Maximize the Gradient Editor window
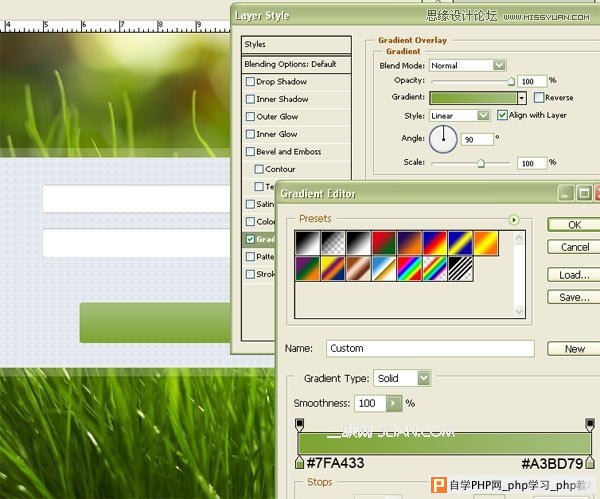600x499 pixels. (x=584, y=193)
